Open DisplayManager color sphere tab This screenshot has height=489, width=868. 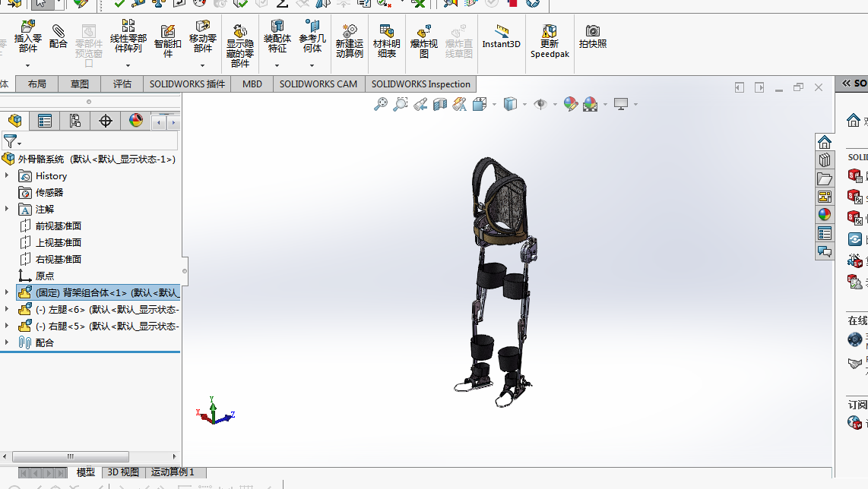(135, 121)
